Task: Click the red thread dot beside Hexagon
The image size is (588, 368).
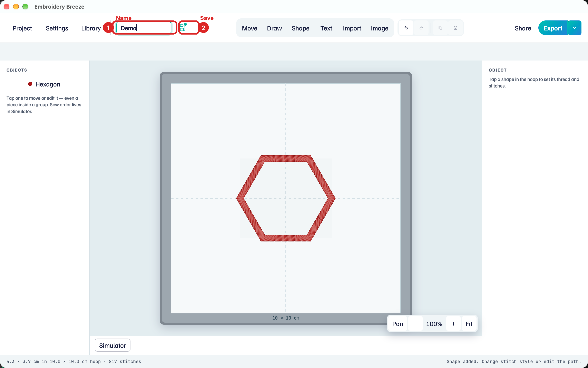Action: coord(30,84)
